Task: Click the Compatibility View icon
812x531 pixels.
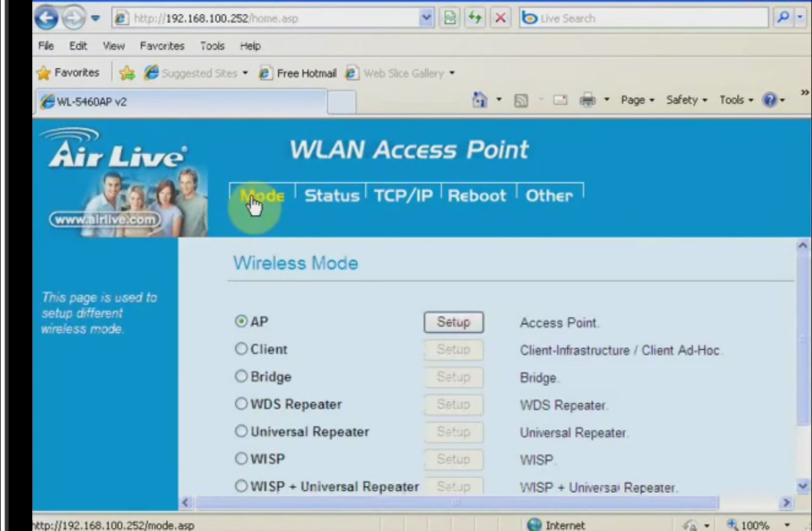Action: click(x=449, y=18)
